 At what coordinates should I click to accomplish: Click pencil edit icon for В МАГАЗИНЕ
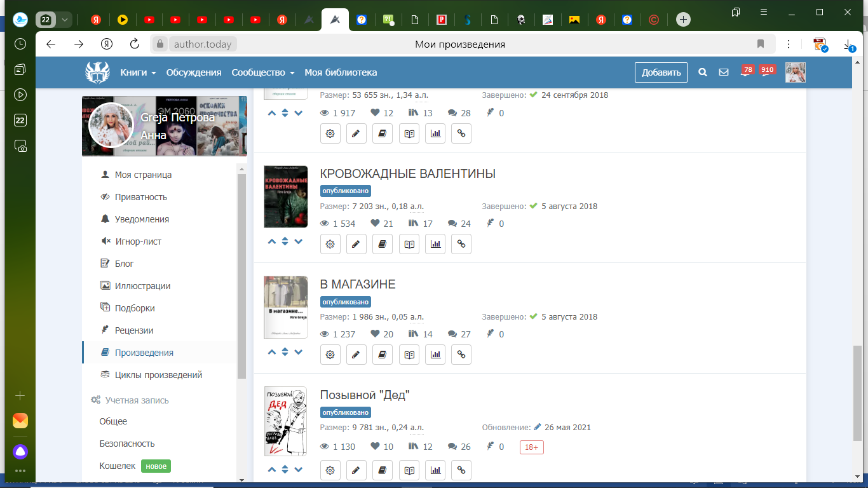tap(356, 355)
